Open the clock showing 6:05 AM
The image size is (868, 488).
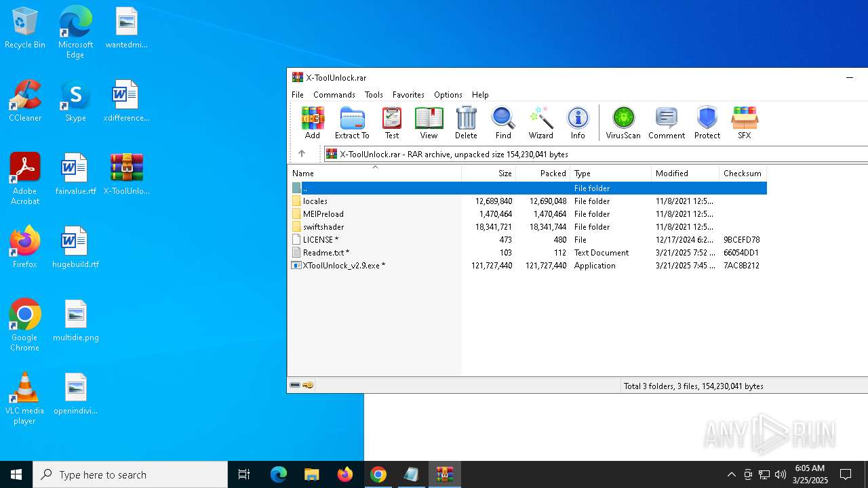[811, 474]
